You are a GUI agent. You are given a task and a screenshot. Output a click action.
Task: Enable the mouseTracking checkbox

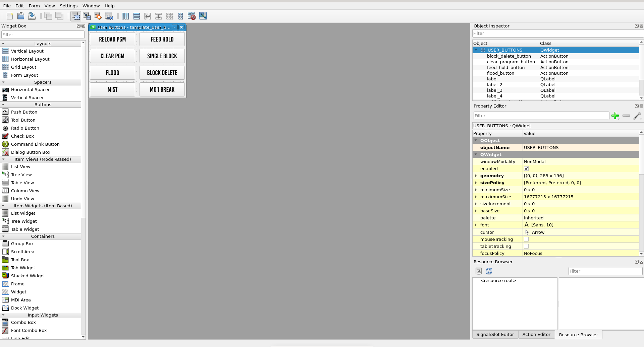(x=526, y=239)
